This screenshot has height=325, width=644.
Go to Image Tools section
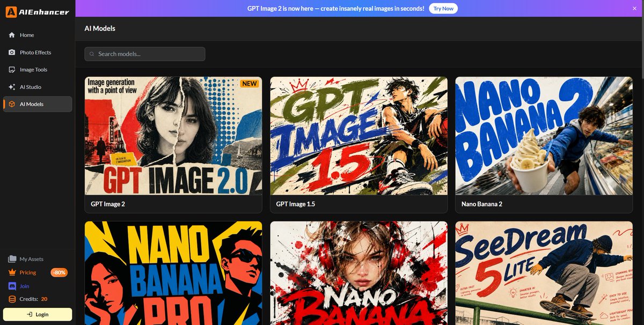(38, 70)
